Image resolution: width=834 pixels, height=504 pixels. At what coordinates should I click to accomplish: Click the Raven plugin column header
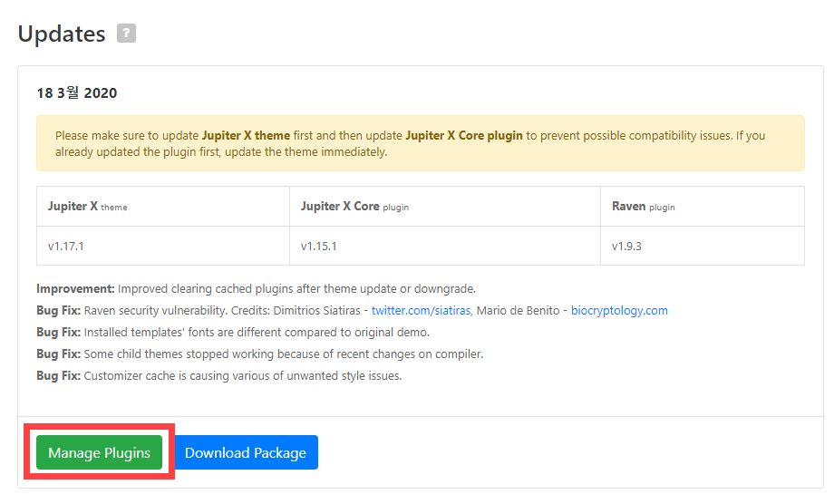click(702, 207)
